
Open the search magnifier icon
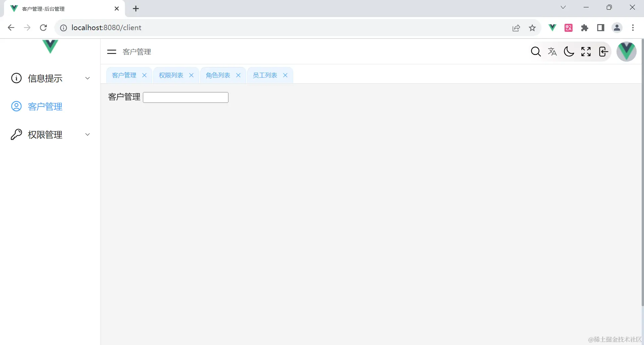point(536,52)
